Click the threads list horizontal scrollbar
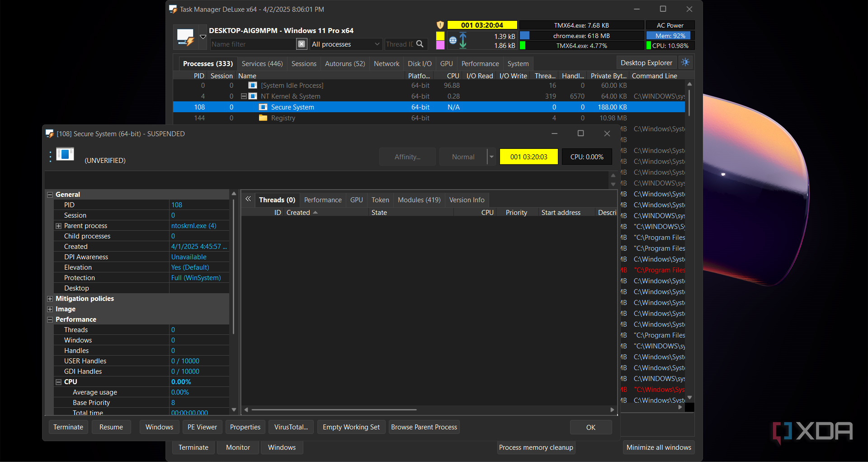This screenshot has width=868, height=462. pos(334,410)
